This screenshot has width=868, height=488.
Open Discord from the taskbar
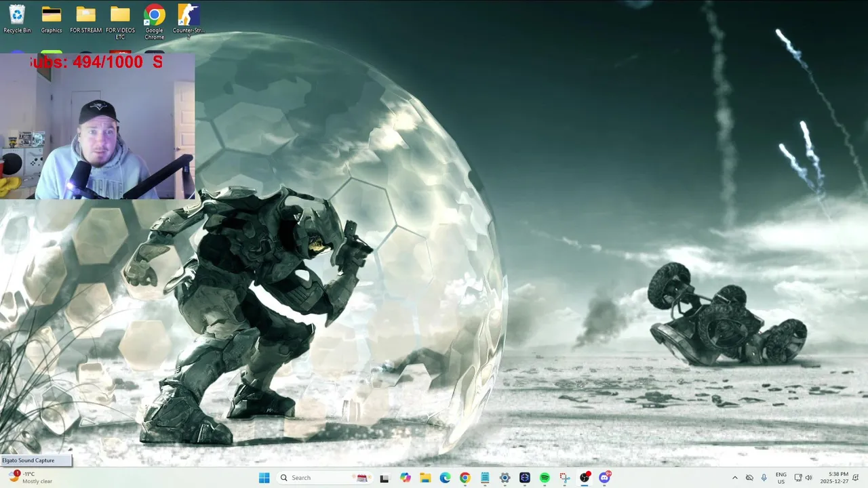pos(604,478)
